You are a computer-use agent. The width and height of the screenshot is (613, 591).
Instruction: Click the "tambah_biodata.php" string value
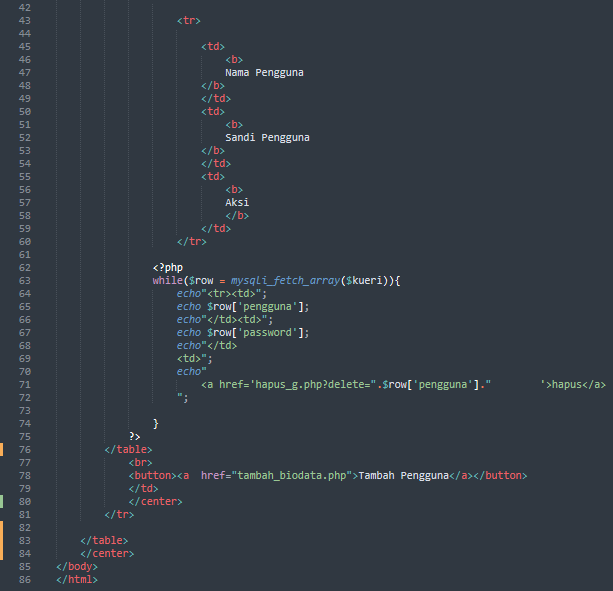pyautogui.click(x=292, y=476)
